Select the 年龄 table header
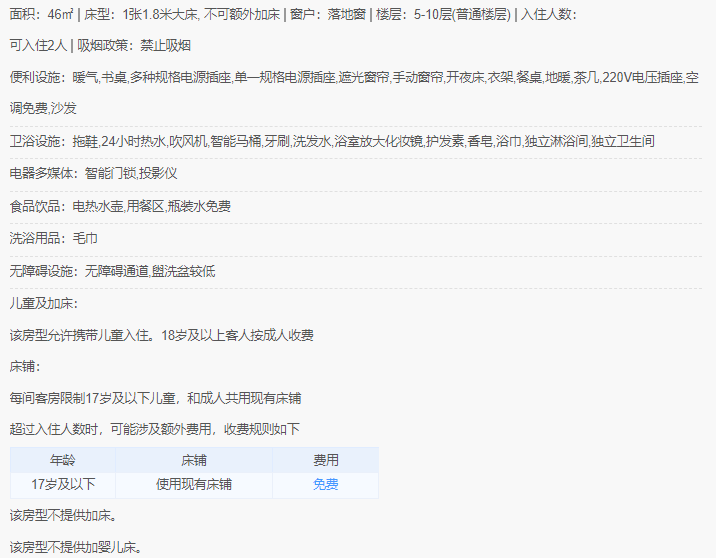 [63, 460]
